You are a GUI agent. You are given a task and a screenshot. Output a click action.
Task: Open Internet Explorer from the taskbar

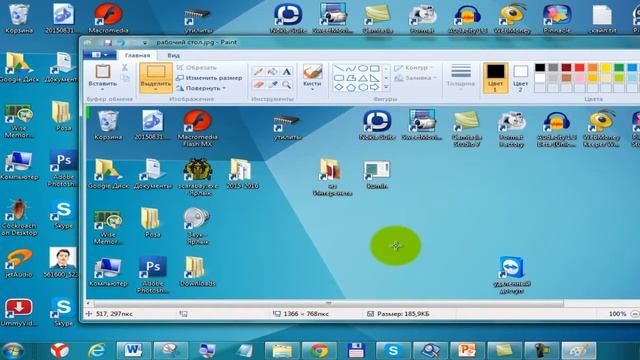click(x=97, y=351)
